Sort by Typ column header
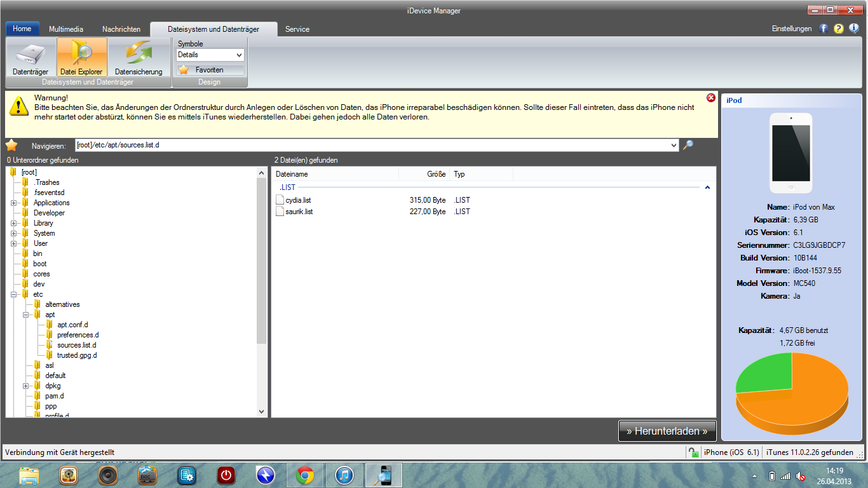Screen dimensions: 868x488 [x=481, y=174]
